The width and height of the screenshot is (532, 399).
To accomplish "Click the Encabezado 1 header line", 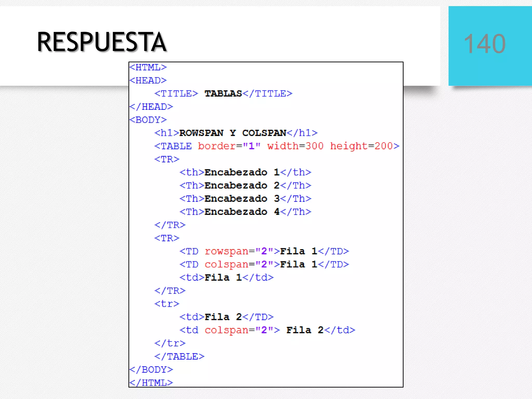I will (245, 172).
